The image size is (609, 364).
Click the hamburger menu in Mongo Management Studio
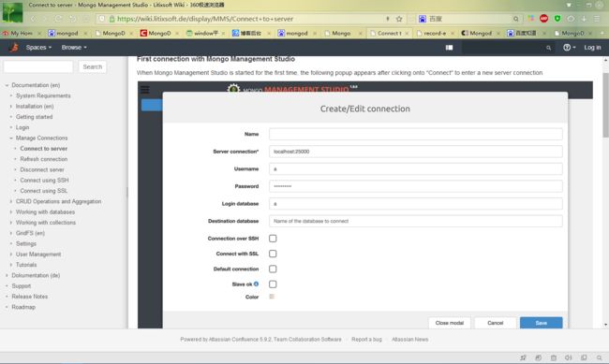pyautogui.click(x=145, y=90)
